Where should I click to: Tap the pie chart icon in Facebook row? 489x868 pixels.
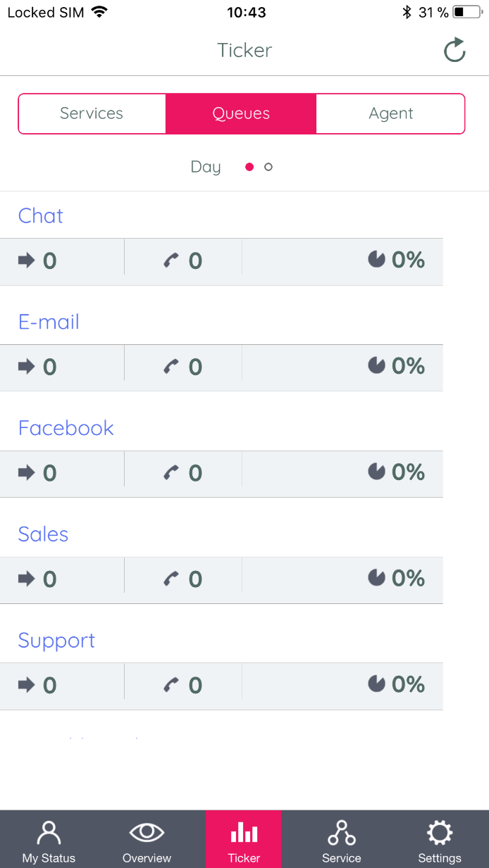[377, 472]
